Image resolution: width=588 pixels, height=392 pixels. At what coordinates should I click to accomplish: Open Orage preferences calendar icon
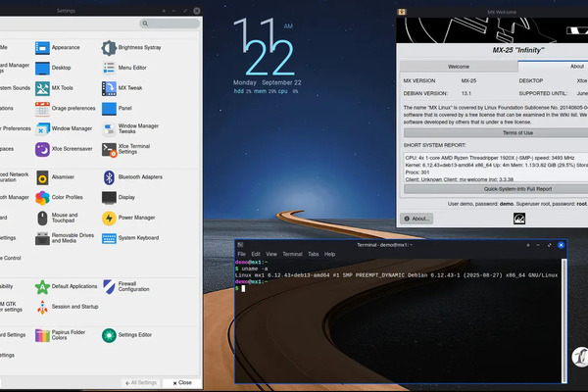click(x=42, y=109)
